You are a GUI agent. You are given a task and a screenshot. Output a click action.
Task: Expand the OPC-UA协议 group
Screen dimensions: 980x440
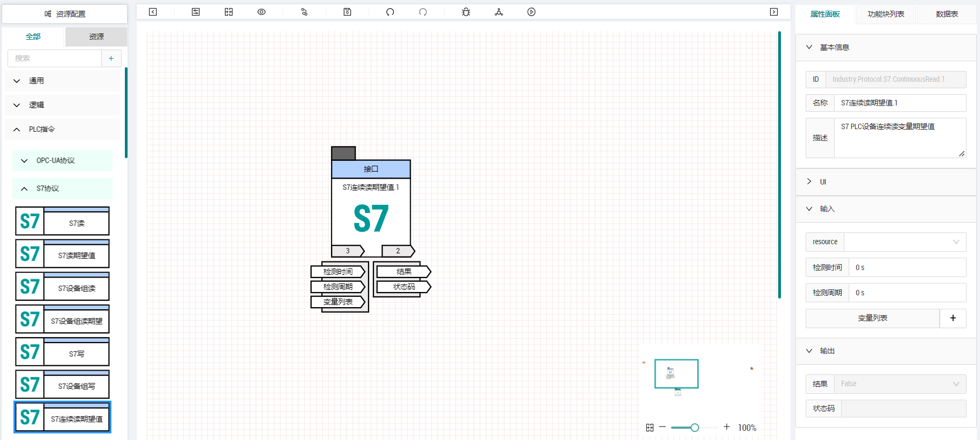click(62, 160)
